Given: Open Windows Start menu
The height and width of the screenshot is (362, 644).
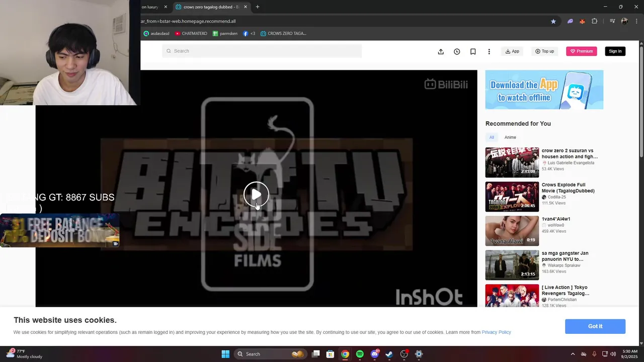Looking at the screenshot, I should coord(225,354).
